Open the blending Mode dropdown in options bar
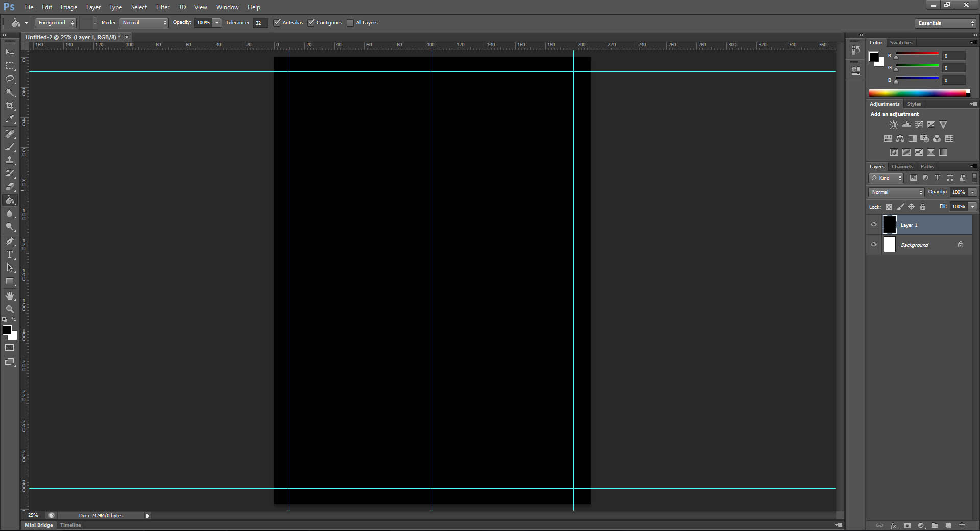980x531 pixels. click(x=144, y=23)
